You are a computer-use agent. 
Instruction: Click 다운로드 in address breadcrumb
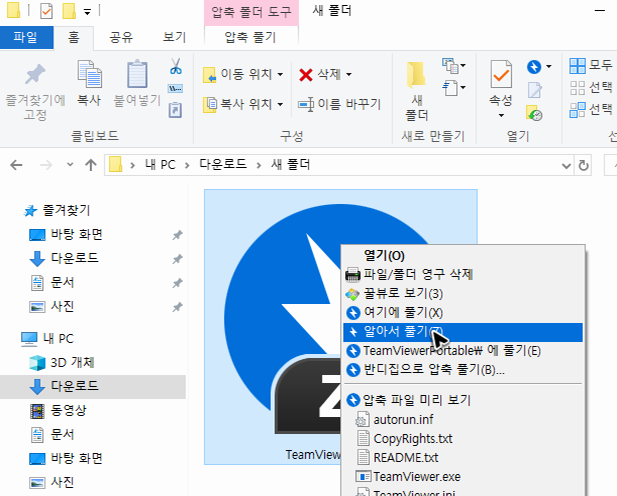[223, 164]
